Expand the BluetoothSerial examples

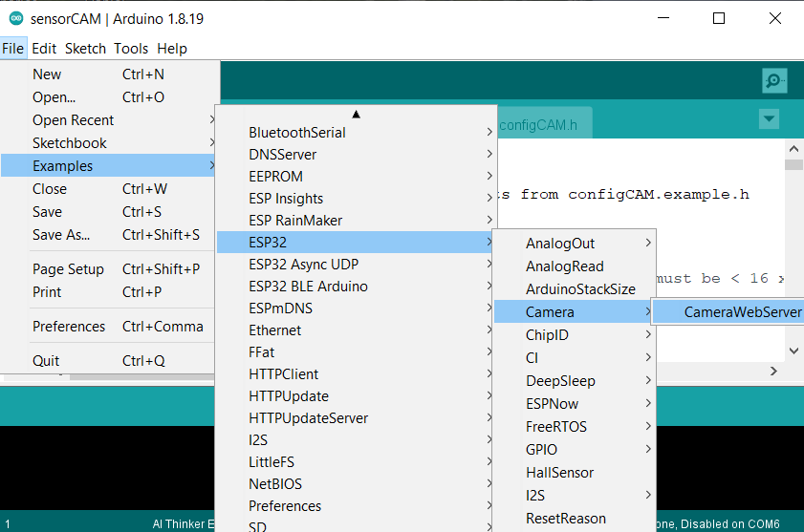point(357,133)
